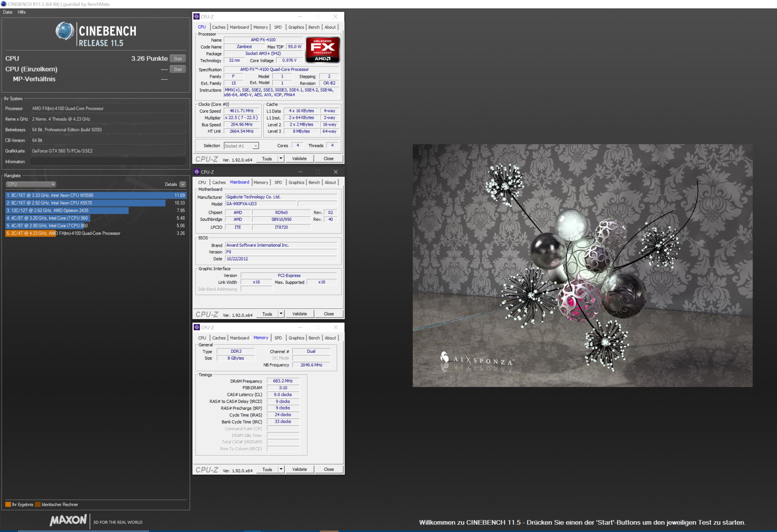Start the CPU (Einzelkern) test
The height and width of the screenshot is (532, 777).
point(178,70)
